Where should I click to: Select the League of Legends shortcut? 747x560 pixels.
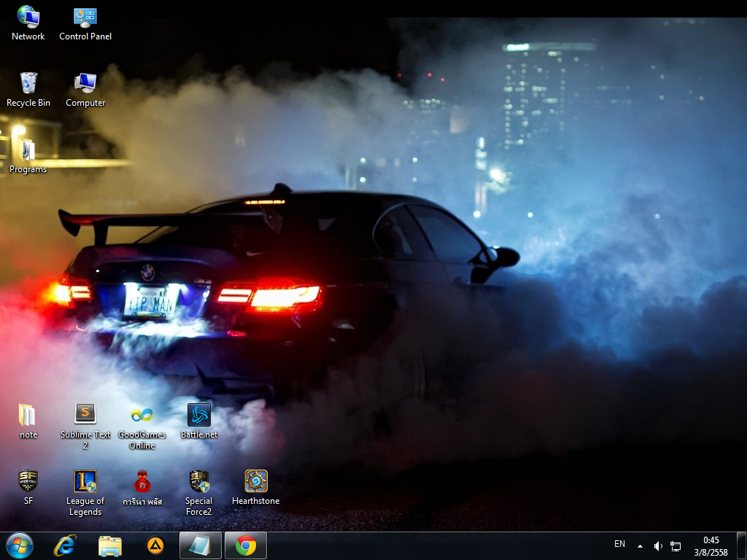85,493
